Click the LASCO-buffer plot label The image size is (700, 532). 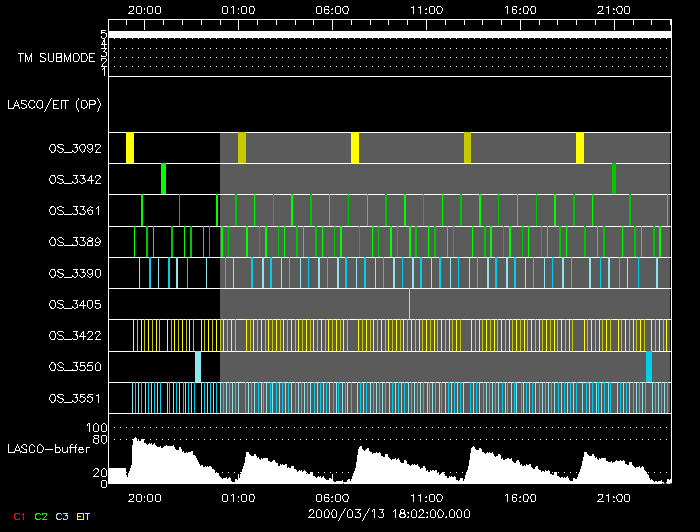(x=47, y=448)
